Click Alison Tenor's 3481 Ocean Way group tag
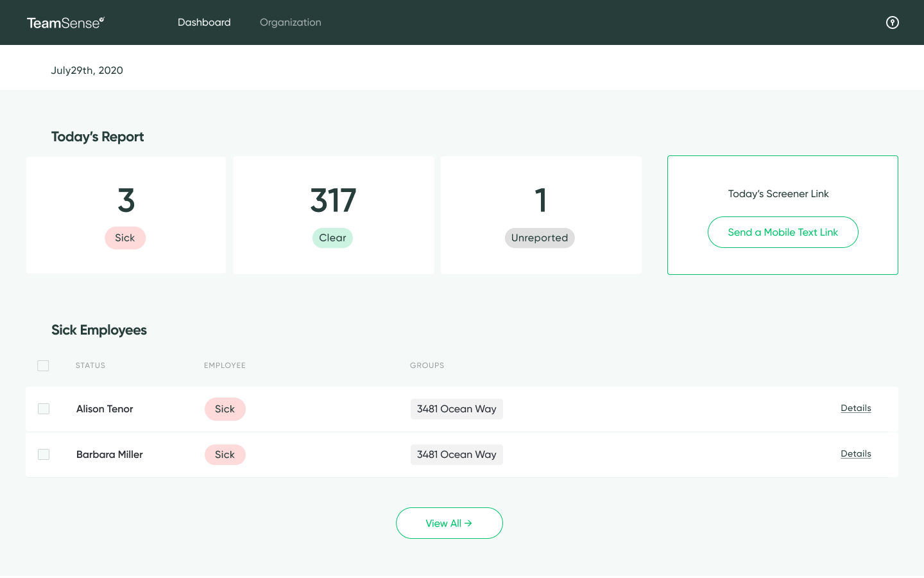The image size is (924, 578). point(457,409)
